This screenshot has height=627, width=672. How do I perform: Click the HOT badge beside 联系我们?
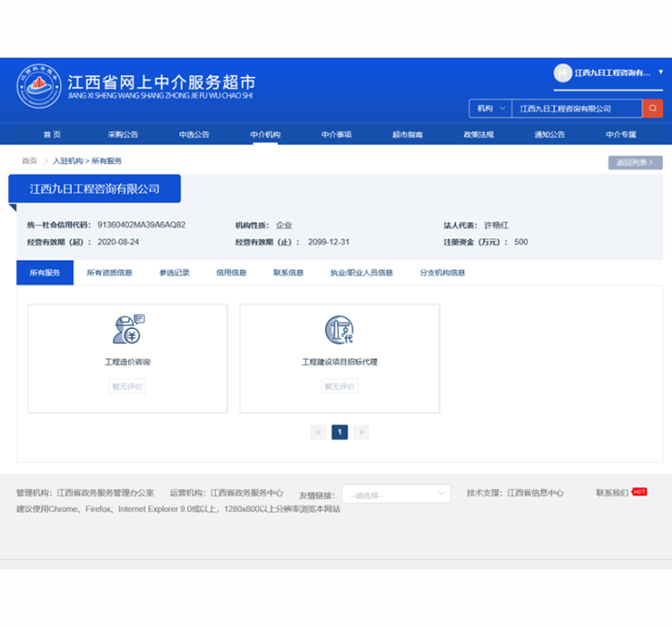(x=639, y=492)
